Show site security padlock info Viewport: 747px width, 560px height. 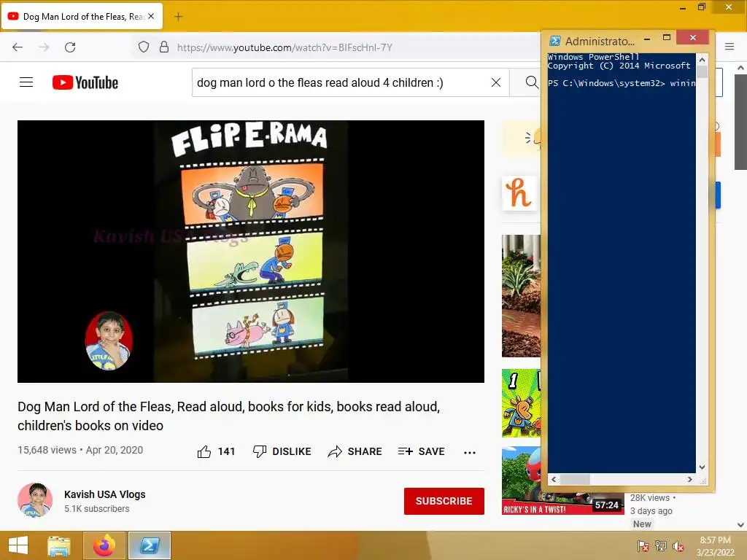[164, 47]
